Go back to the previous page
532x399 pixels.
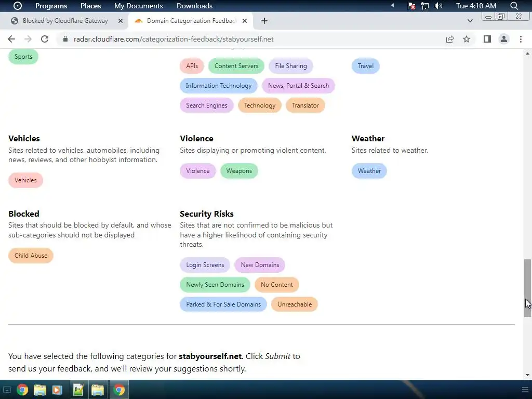(x=11, y=39)
